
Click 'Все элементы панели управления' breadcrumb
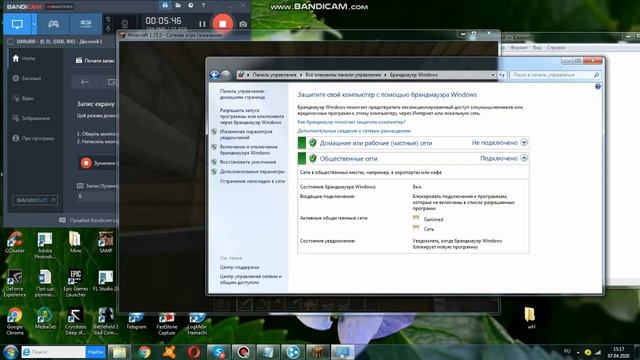343,75
